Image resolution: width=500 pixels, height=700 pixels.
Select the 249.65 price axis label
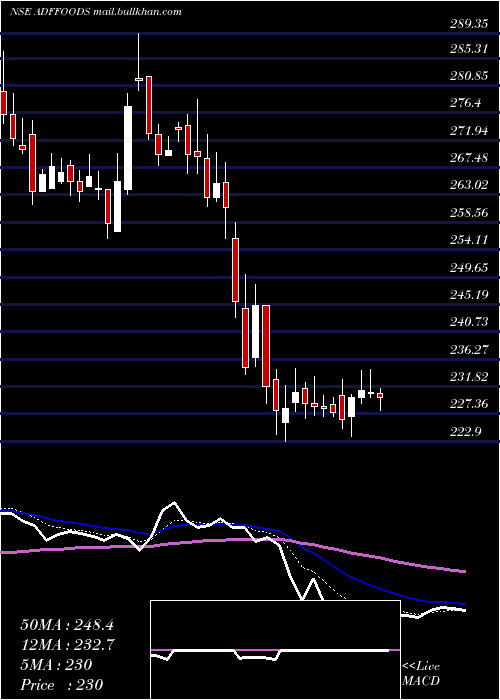(x=469, y=267)
